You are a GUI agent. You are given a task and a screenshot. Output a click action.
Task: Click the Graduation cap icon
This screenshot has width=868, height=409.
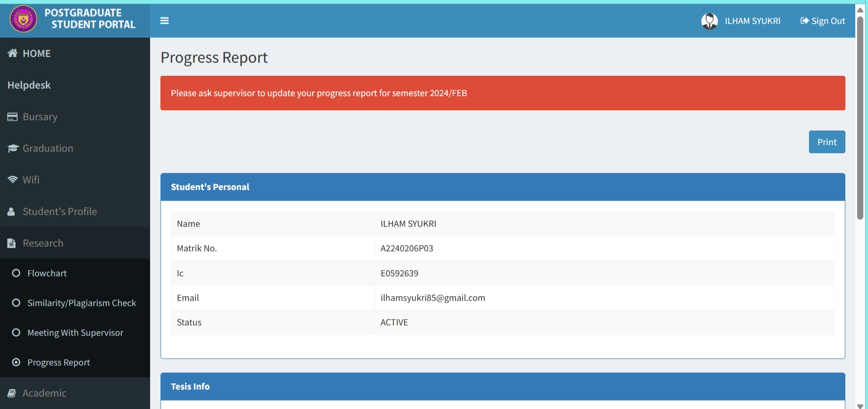pos(13,149)
